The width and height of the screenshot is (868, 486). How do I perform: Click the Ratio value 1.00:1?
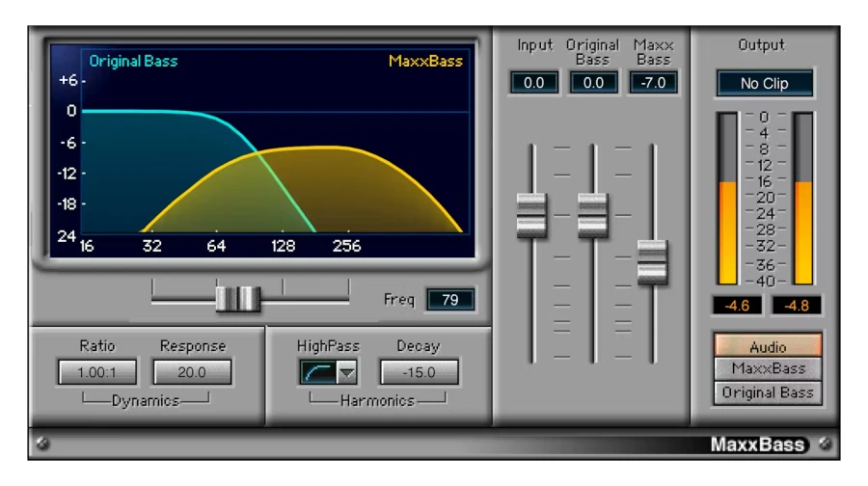97,372
